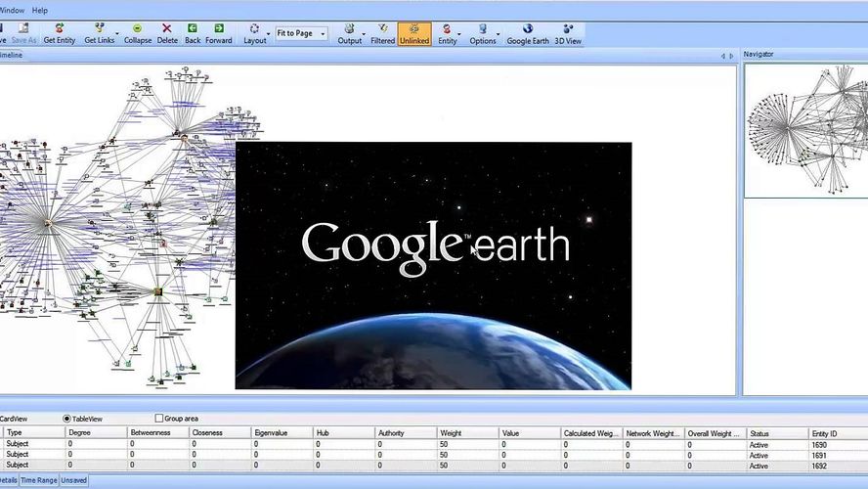Enable the Group area checkbox
The height and width of the screenshot is (489, 868).
[159, 419]
